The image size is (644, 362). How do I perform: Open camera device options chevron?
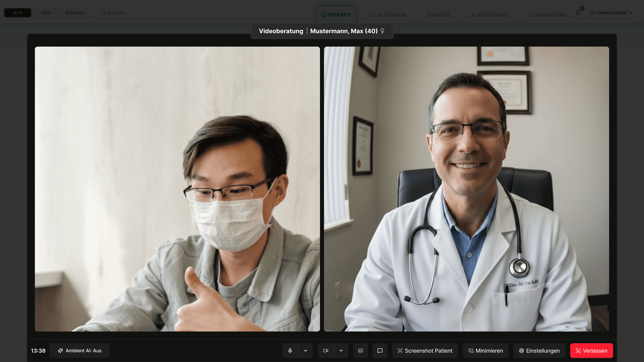click(x=341, y=350)
